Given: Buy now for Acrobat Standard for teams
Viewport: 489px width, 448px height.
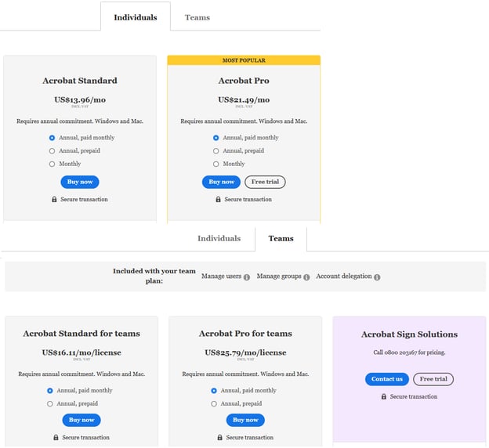Looking at the screenshot, I should (x=81, y=421).
